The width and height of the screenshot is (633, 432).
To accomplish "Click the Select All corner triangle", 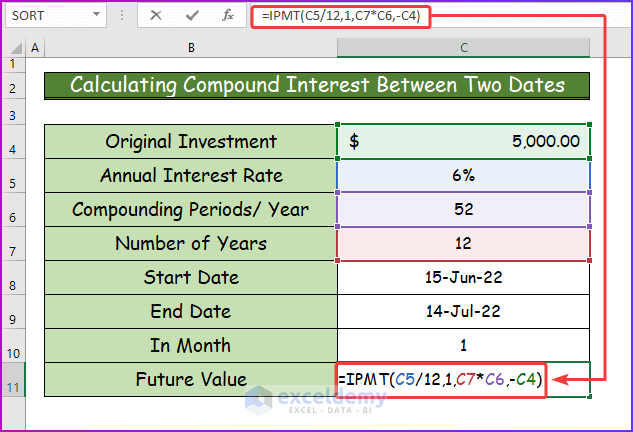I will (x=15, y=48).
